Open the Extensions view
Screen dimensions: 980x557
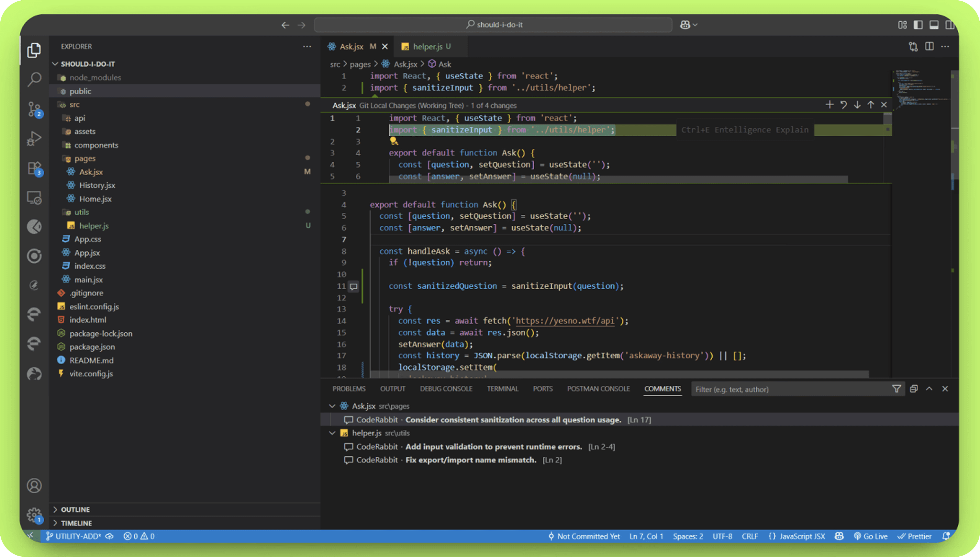(34, 168)
